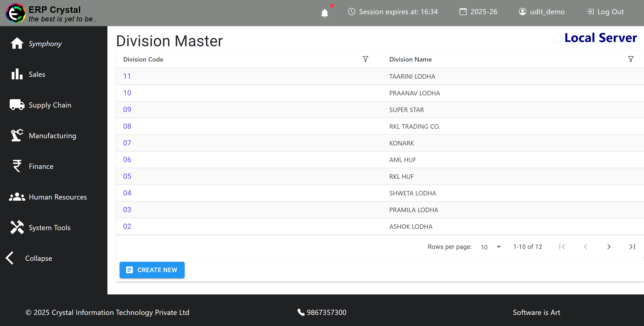Click the Supply Chain truck icon
644x326 pixels.
tap(17, 105)
